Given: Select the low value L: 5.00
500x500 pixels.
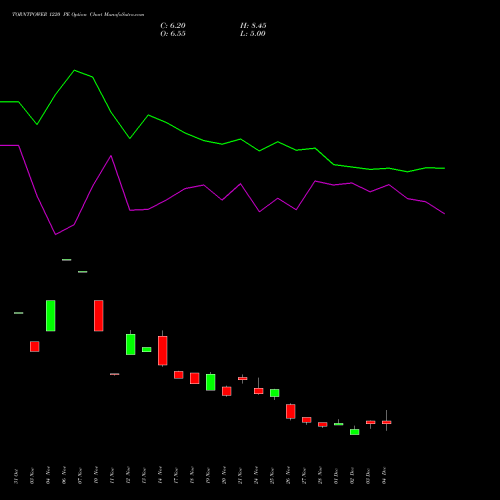Looking at the screenshot, I should click(253, 34).
